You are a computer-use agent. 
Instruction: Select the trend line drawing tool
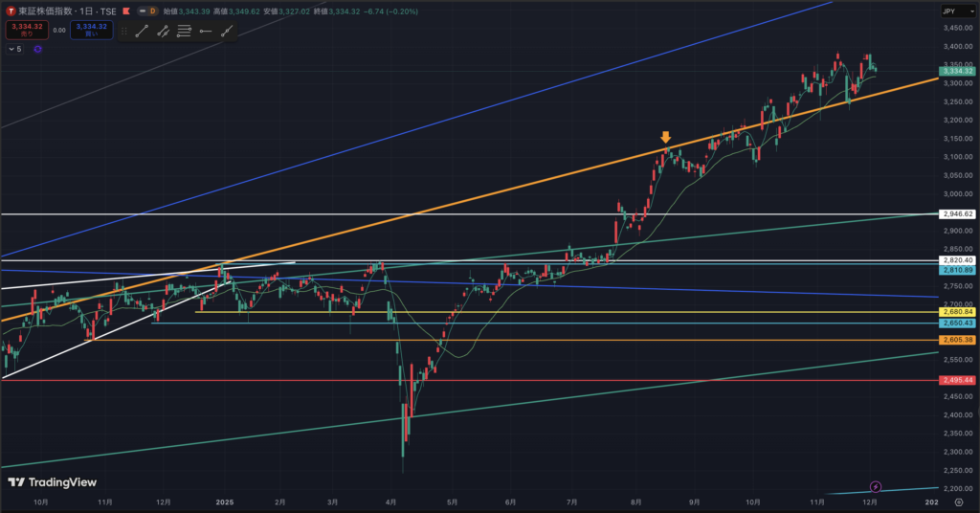tap(142, 31)
